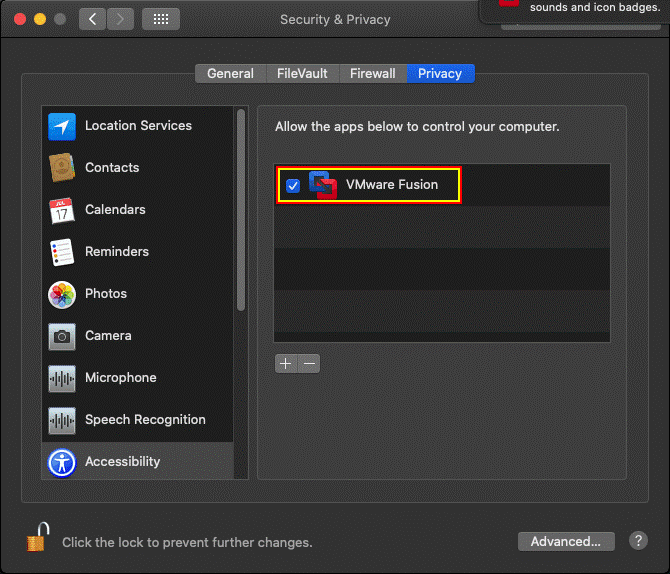
Task: Select the Photos flower icon
Action: tap(62, 294)
